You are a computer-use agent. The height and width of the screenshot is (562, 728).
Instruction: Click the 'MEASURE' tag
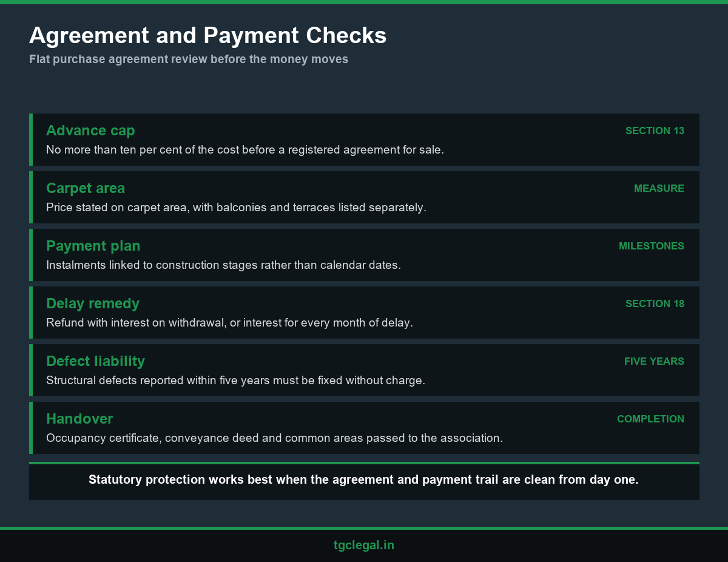point(659,188)
